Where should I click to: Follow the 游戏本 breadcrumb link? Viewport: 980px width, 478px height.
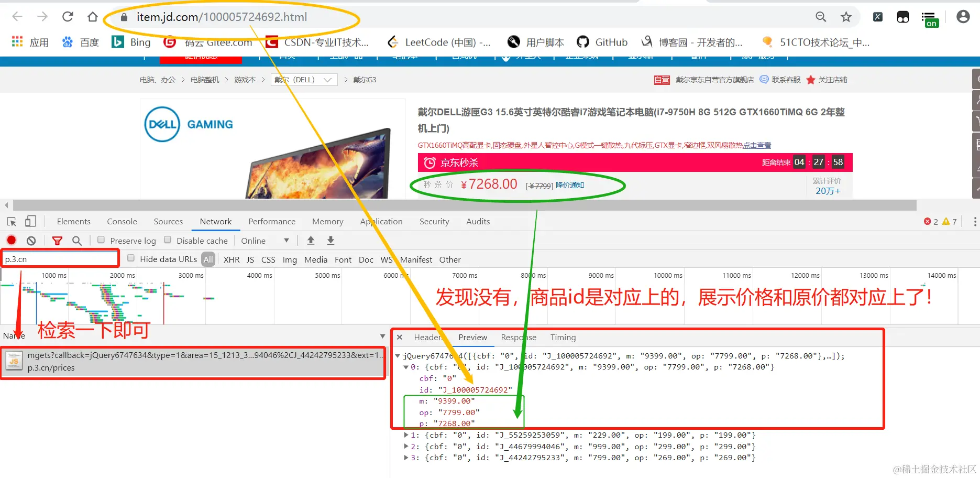tap(245, 80)
